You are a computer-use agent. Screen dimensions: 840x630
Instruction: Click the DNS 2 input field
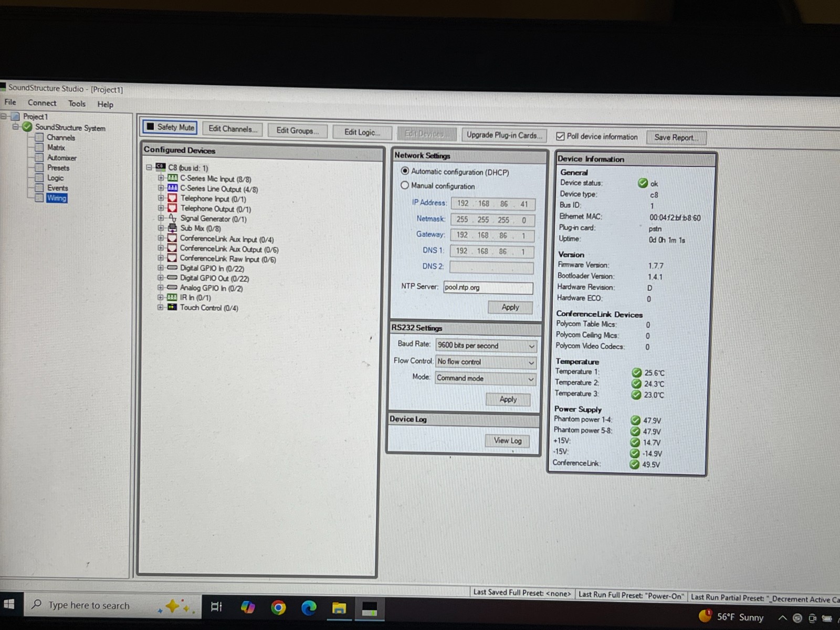pos(491,267)
